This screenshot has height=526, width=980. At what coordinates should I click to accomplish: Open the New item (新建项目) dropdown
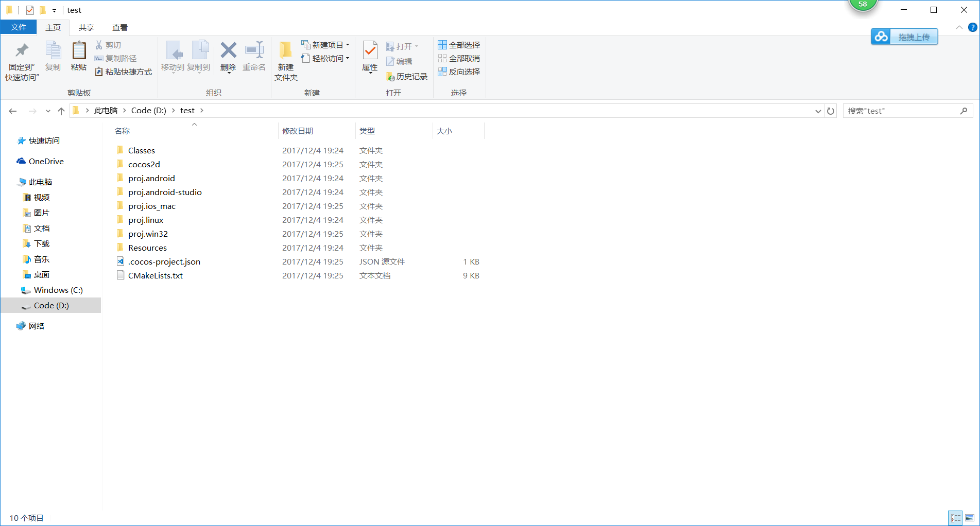tap(325, 45)
